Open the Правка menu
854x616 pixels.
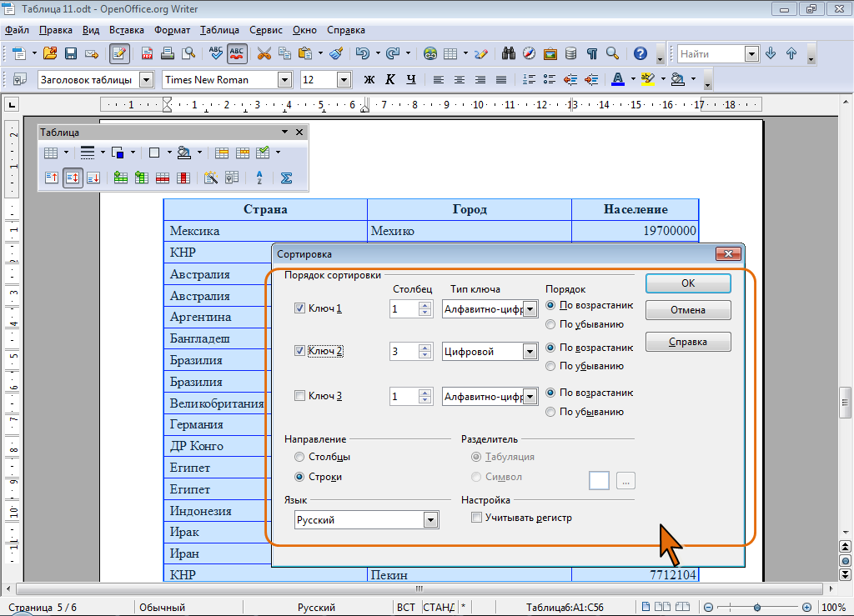point(56,30)
